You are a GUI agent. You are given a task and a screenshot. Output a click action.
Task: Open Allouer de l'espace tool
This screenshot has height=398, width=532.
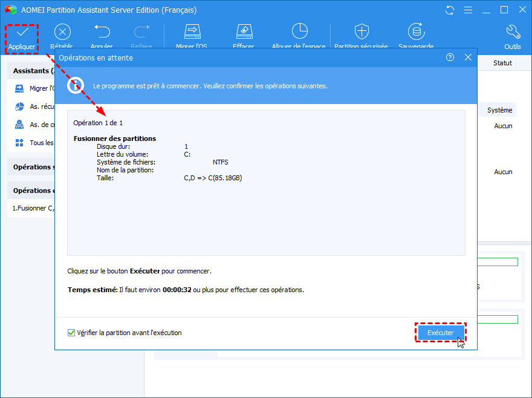(299, 36)
